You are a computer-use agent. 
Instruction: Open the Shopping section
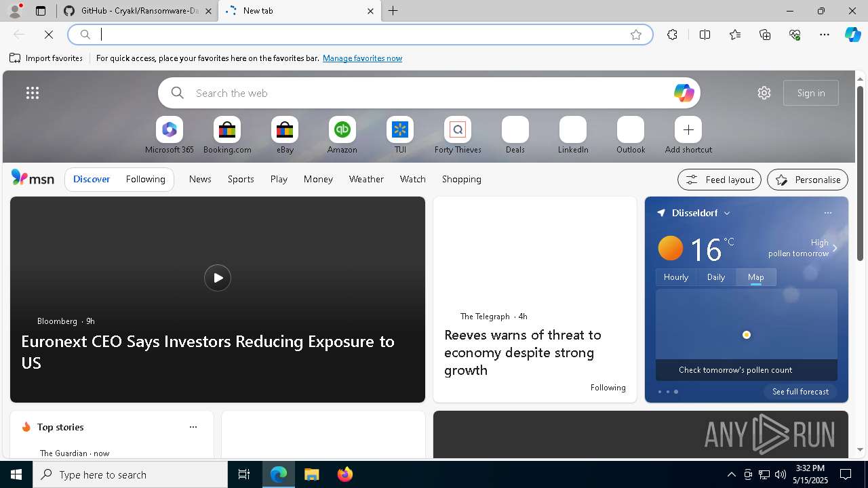point(462,179)
